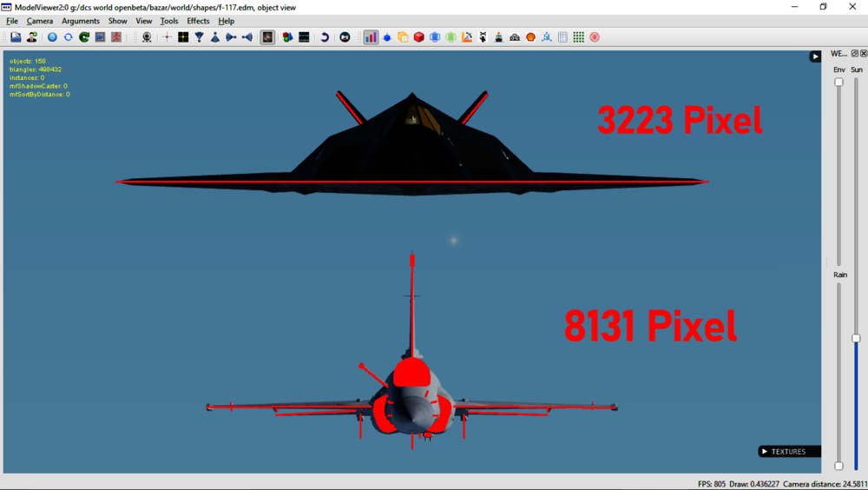Click the ship icon in toolbar
This screenshot has width=868, height=490.
pos(499,37)
